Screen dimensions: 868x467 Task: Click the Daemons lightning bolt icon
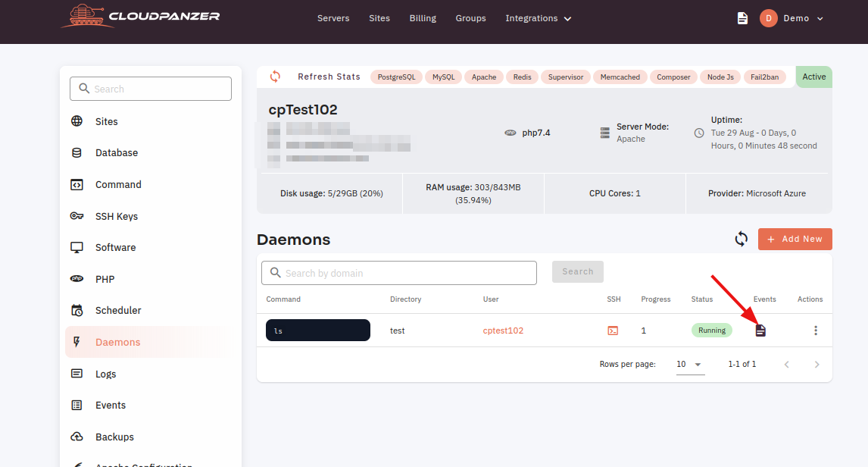77,342
